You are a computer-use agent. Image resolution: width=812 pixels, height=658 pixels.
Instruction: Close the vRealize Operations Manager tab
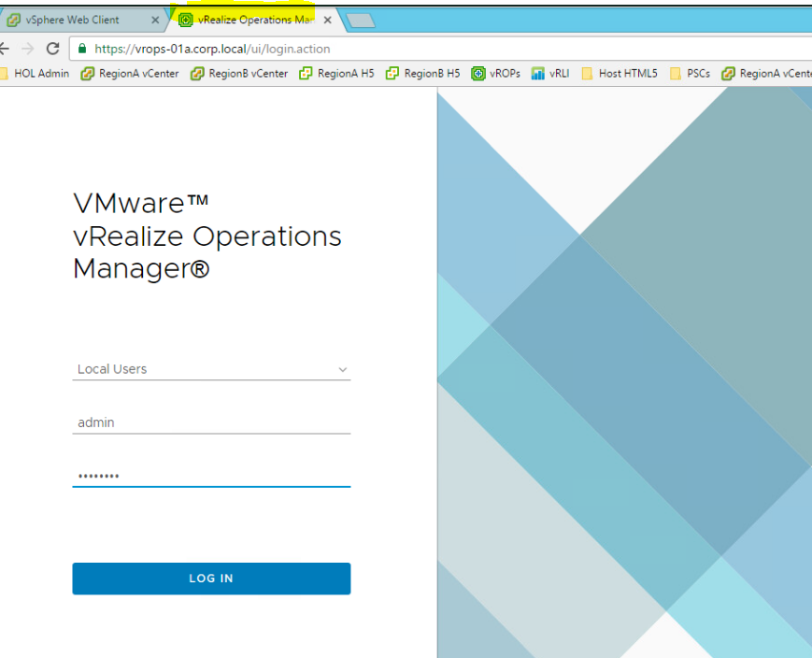click(327, 21)
